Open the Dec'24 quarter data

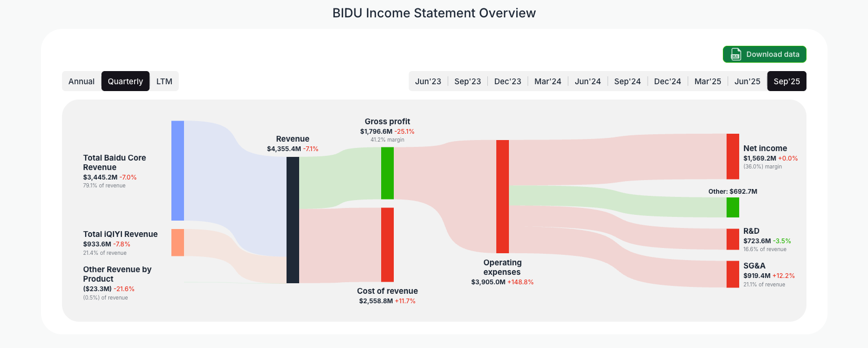coord(667,81)
